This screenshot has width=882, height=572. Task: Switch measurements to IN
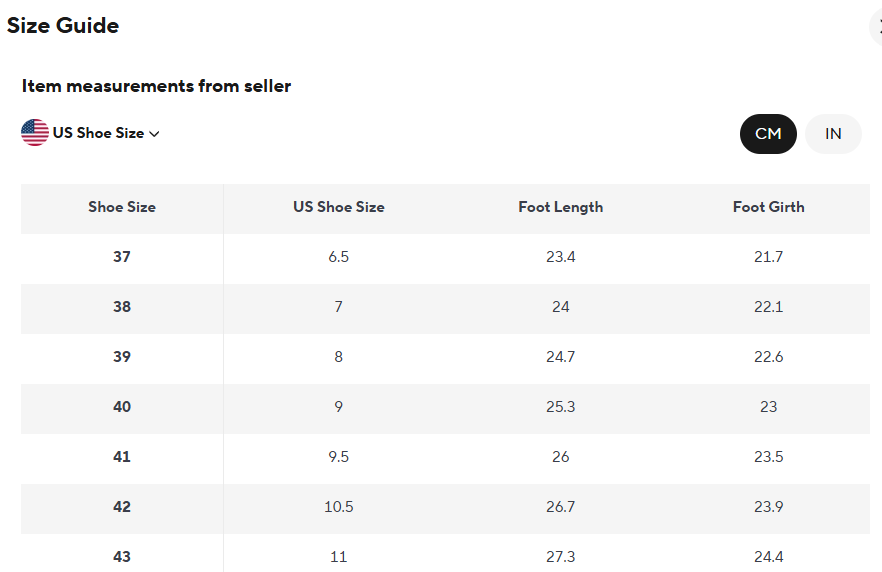click(x=833, y=134)
